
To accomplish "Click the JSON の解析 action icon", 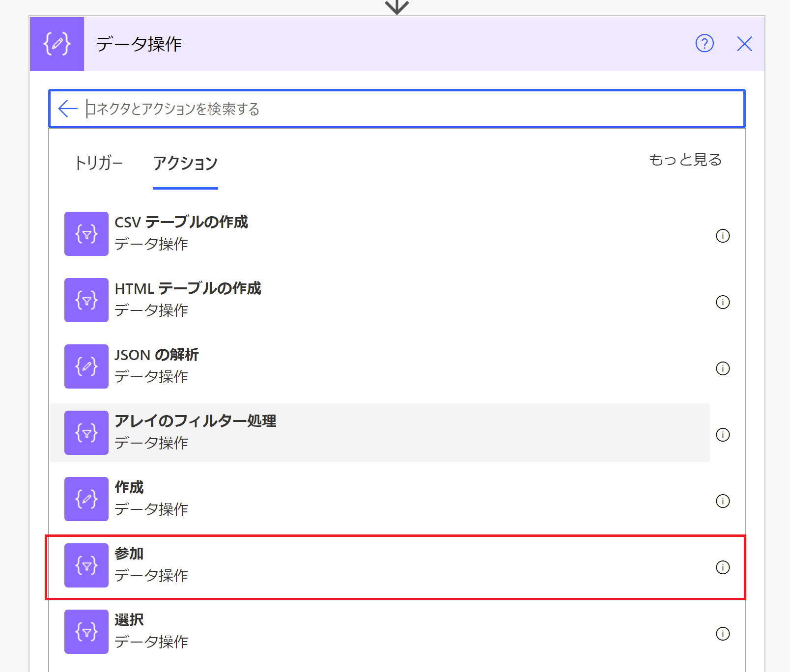I will [86, 366].
